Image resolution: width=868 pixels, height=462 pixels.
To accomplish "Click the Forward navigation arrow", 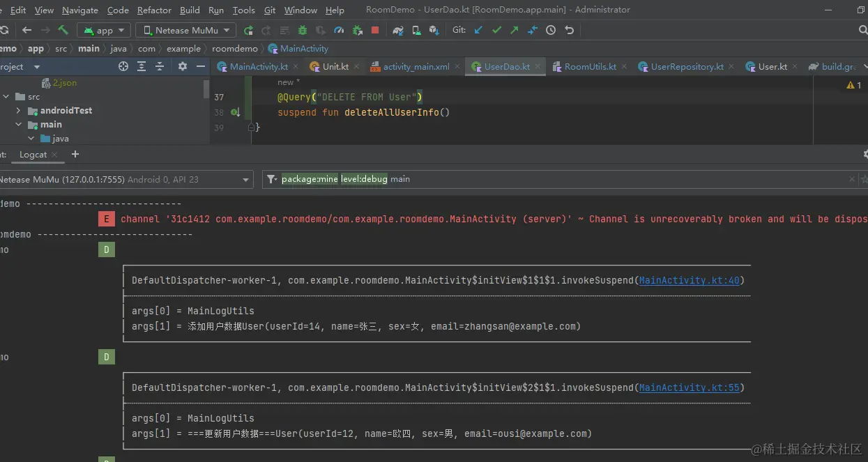I will point(45,30).
